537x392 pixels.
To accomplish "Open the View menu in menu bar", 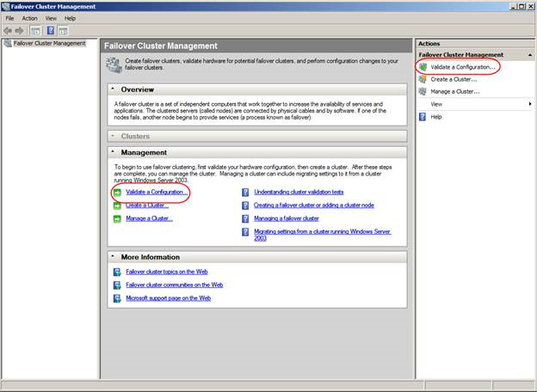I will 51,18.
